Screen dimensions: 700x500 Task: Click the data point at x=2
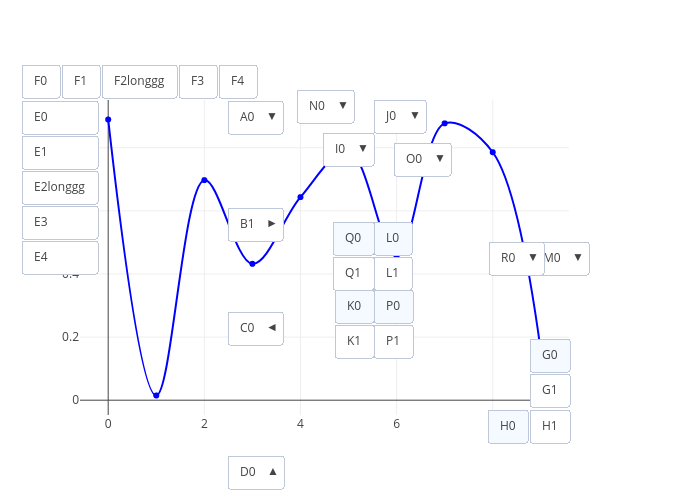tap(204, 180)
